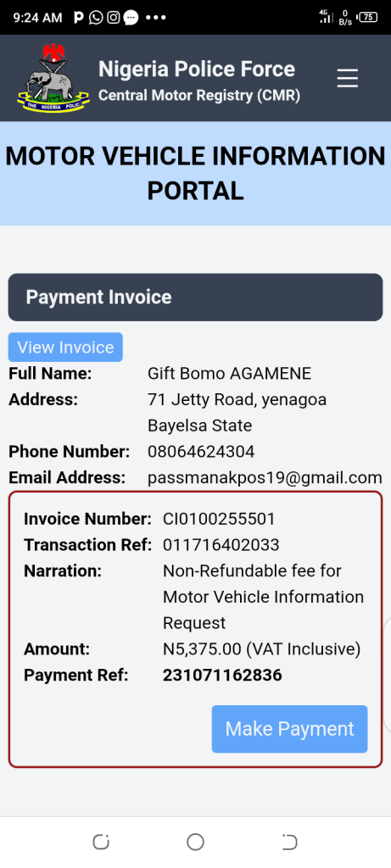Tap the 4G signal strength icon
This screenshot has height=868, width=391.
[327, 17]
